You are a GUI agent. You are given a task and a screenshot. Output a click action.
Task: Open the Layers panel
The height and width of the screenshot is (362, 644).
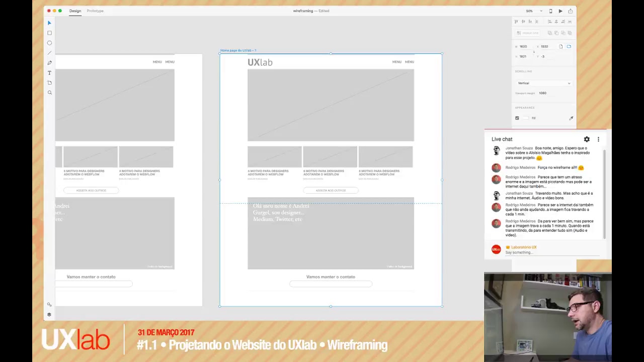[49, 314]
